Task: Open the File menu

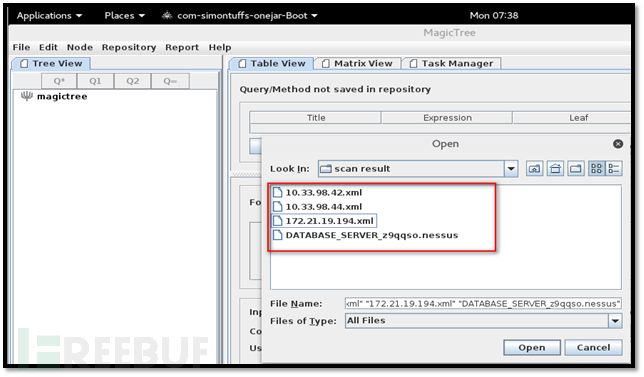Action: pyautogui.click(x=21, y=47)
